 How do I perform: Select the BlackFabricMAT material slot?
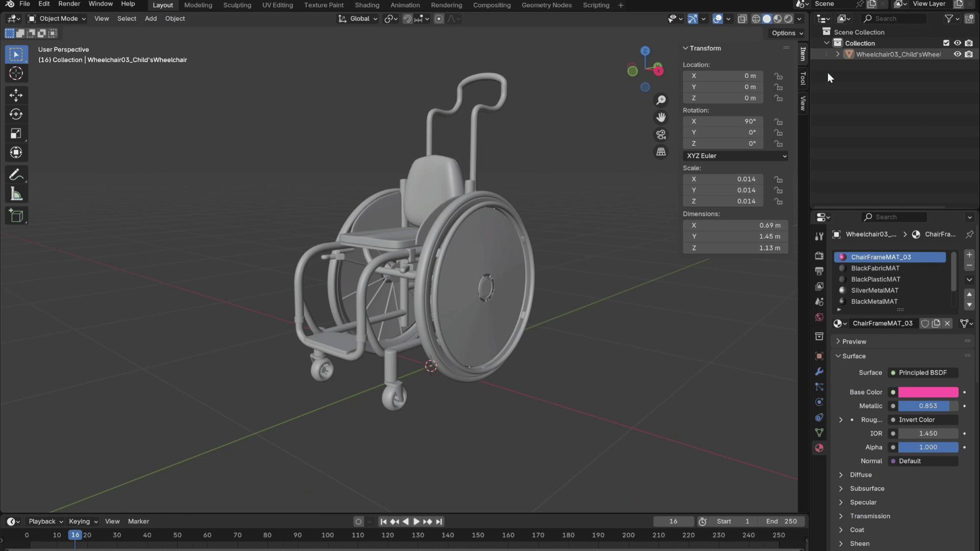(x=875, y=268)
